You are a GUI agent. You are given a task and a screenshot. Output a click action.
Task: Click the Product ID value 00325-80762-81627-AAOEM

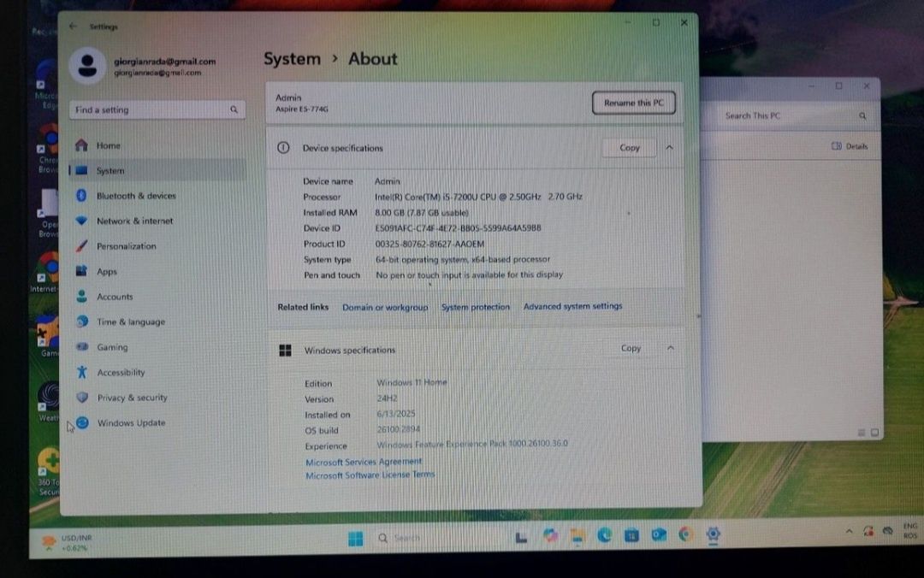[429, 244]
